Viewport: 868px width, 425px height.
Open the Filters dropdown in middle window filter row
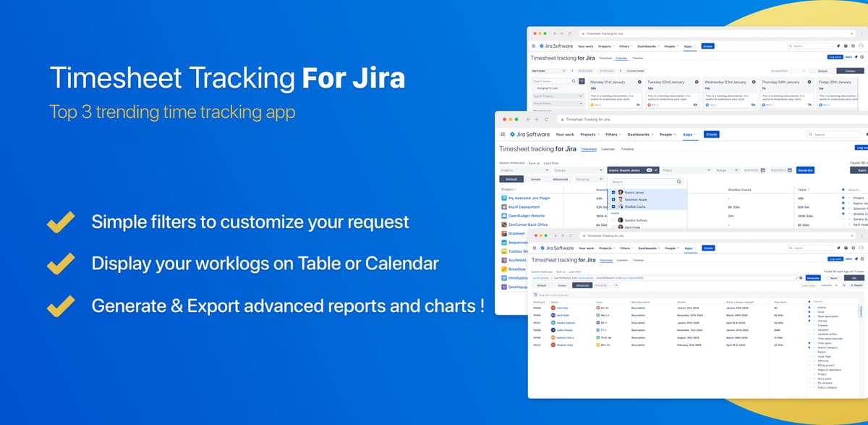point(687,170)
